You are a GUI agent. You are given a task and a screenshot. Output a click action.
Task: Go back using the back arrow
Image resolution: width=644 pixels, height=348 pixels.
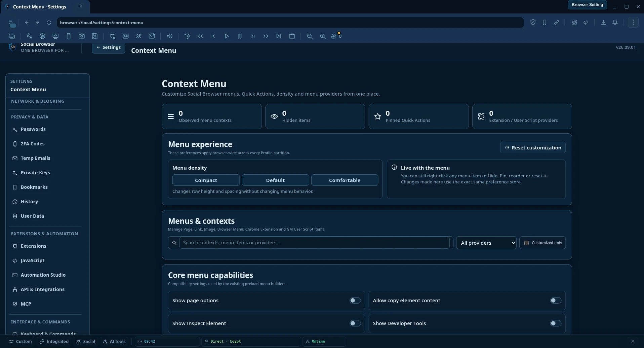pos(27,23)
